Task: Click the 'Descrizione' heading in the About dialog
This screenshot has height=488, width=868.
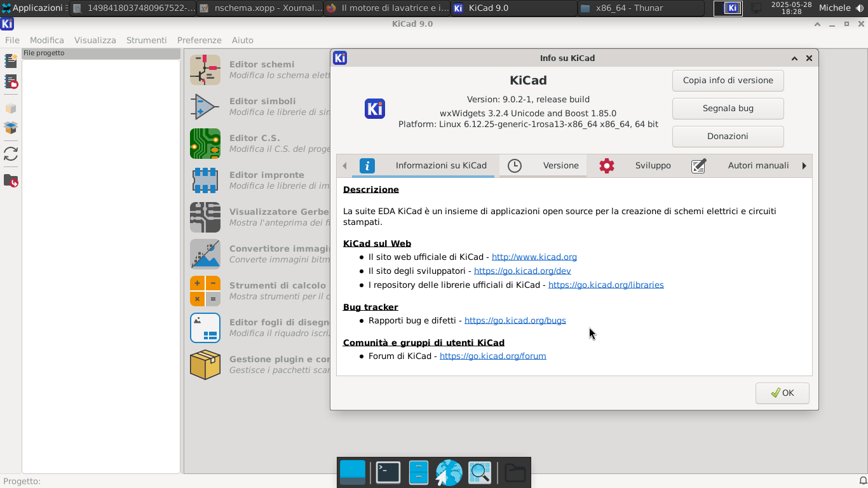Action: (x=371, y=190)
